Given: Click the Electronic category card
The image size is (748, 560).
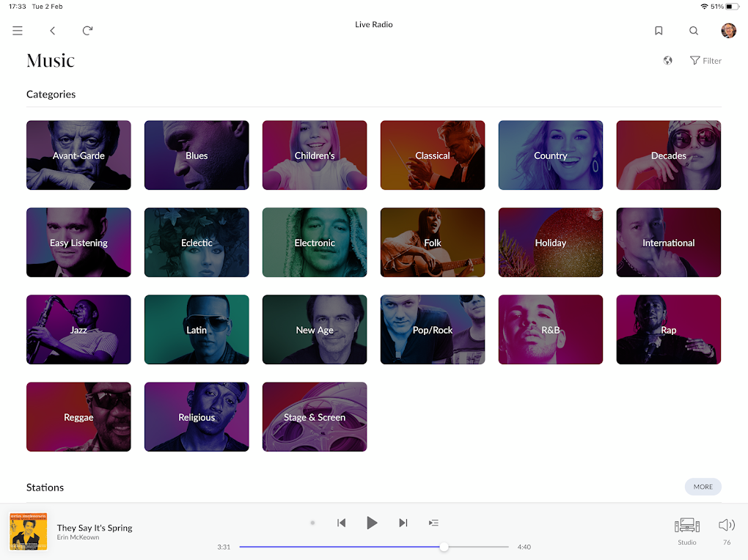Looking at the screenshot, I should point(314,243).
